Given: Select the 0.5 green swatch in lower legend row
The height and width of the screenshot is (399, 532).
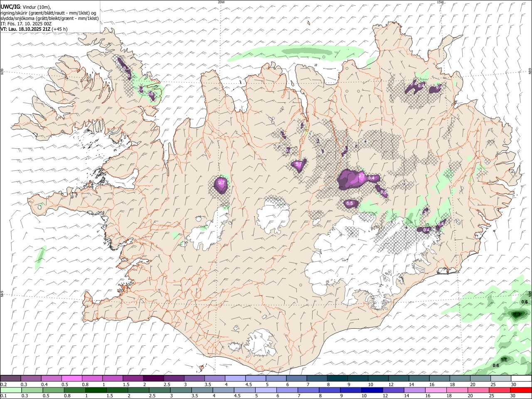Looking at the screenshot, I should point(53,390).
